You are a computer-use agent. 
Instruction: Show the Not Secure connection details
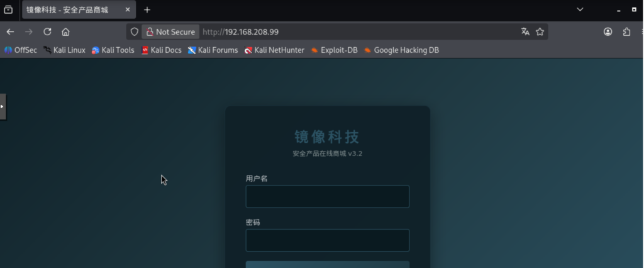(171, 31)
